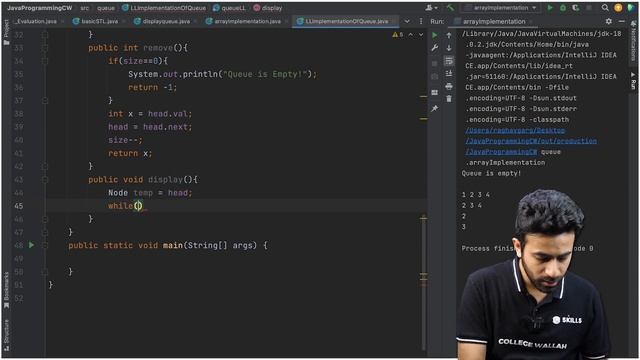
Task: Run main method from gutter arrow
Action: click(x=31, y=245)
